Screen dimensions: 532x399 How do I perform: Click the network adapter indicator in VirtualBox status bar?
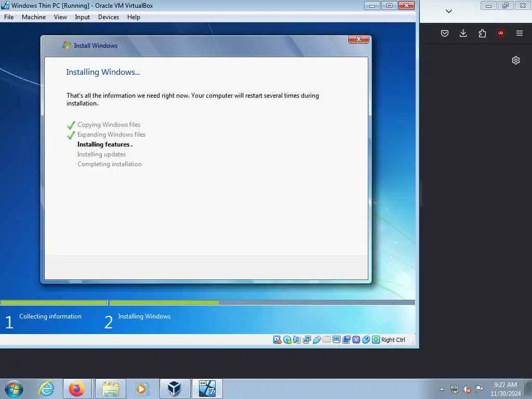[307, 340]
